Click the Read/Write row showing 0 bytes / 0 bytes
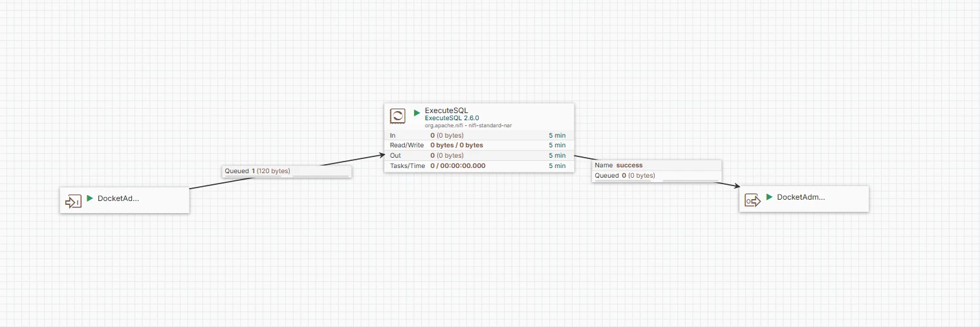The image size is (980, 327). pos(479,145)
